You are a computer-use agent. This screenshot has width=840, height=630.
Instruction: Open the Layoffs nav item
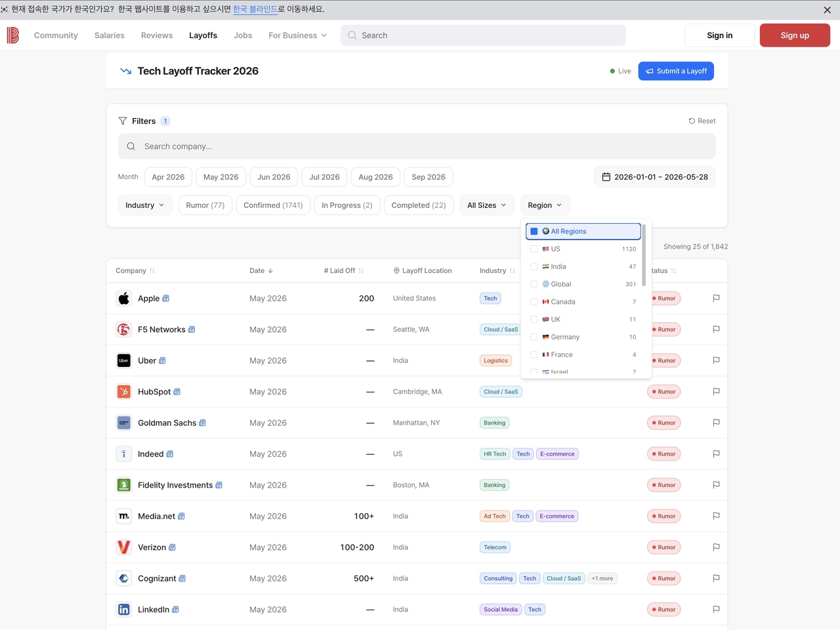[203, 35]
